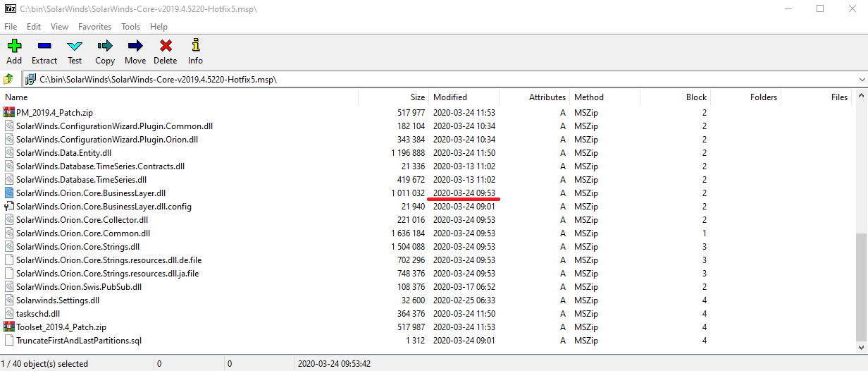Click the Add toolbar icon
Screen dimensions: 868x371
(x=14, y=46)
